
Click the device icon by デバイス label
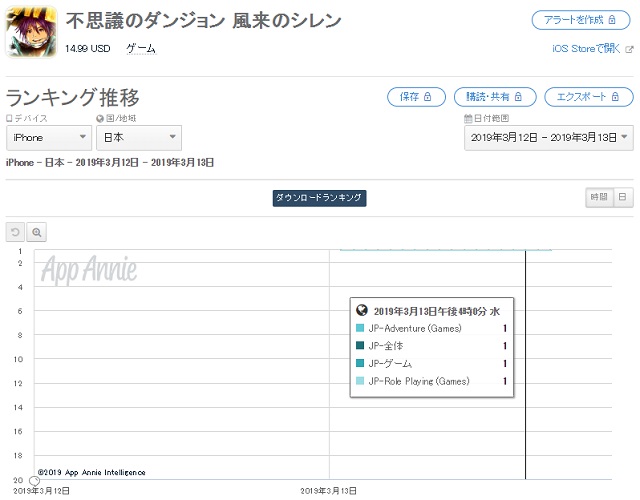click(x=9, y=118)
